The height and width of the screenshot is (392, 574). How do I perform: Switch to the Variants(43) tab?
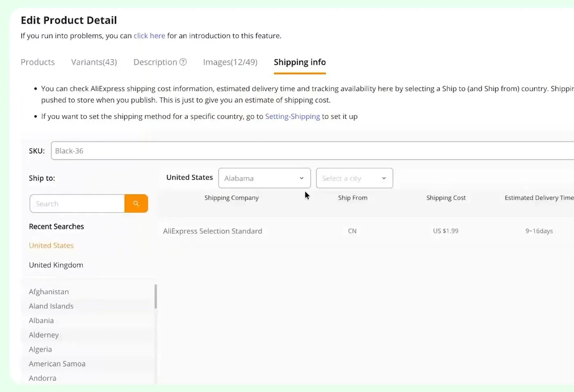click(94, 62)
